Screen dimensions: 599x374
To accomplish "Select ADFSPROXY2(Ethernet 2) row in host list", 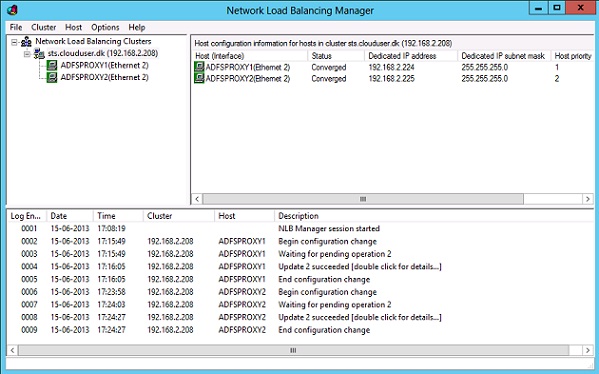I will click(x=393, y=78).
